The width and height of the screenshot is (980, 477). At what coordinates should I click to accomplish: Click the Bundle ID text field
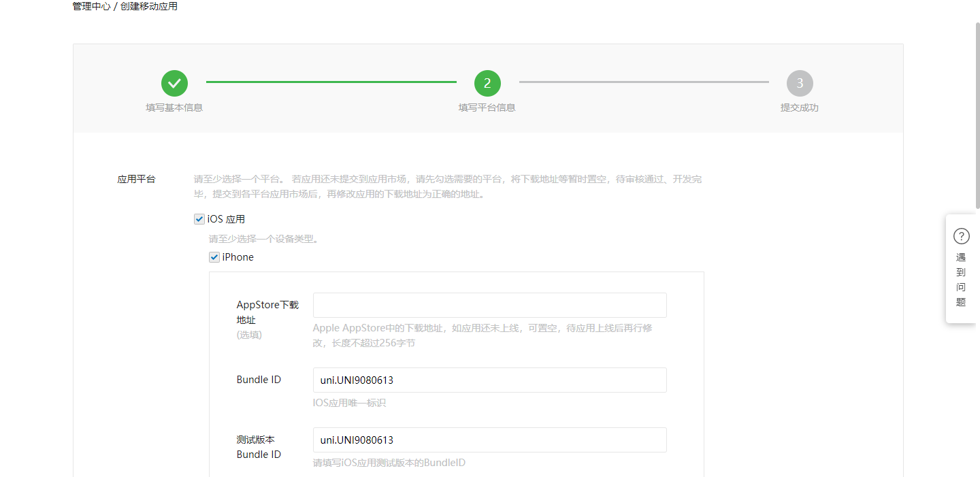click(x=489, y=380)
